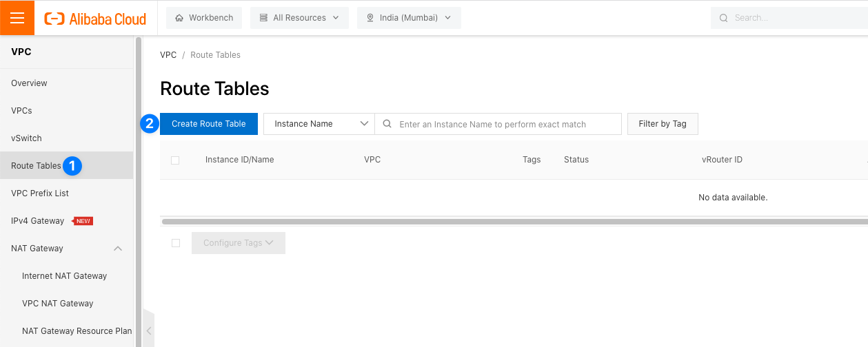Open the All Resources dropdown
This screenshot has height=347, width=868.
tap(299, 18)
